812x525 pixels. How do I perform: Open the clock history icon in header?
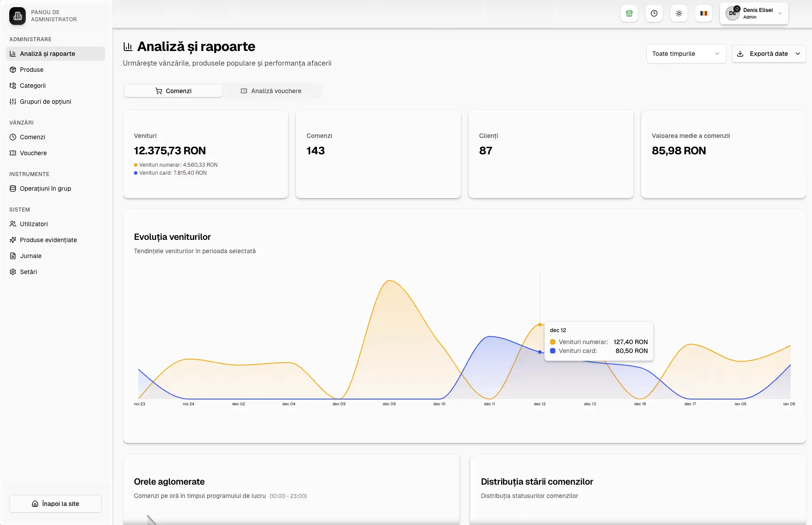pos(654,13)
